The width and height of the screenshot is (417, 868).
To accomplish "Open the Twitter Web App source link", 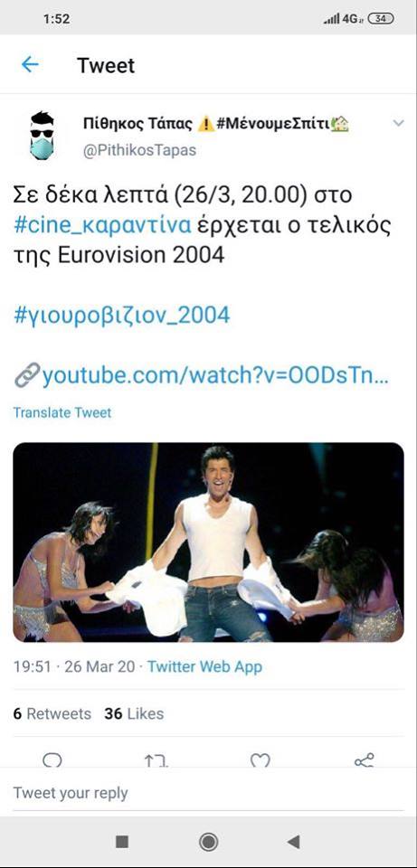I will pyautogui.click(x=204, y=667).
